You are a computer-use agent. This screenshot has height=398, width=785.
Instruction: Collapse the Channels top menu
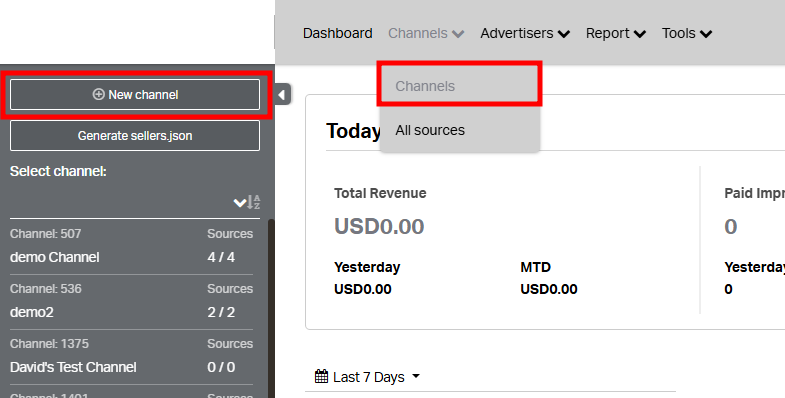point(426,34)
